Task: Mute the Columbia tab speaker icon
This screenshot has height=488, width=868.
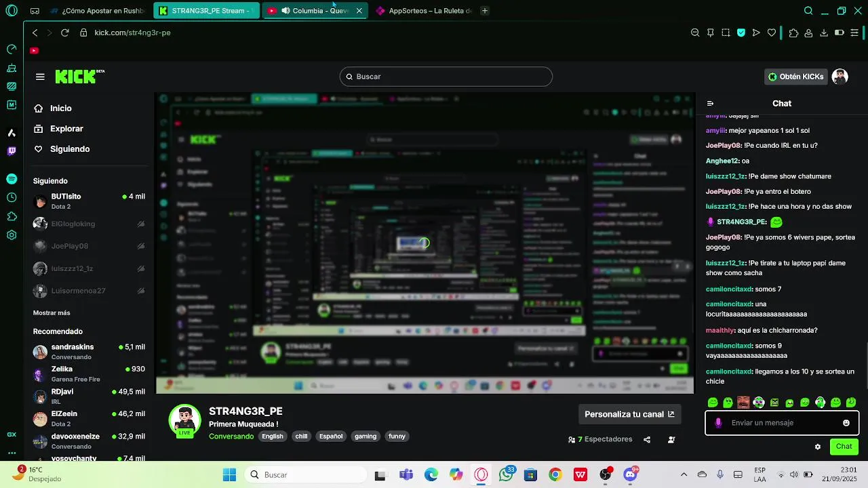Action: 285,11
